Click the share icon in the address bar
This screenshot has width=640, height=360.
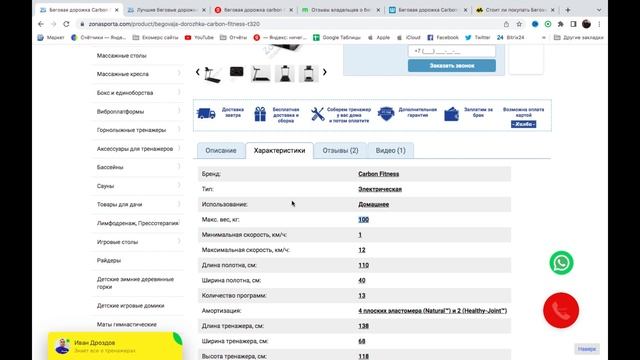506,24
